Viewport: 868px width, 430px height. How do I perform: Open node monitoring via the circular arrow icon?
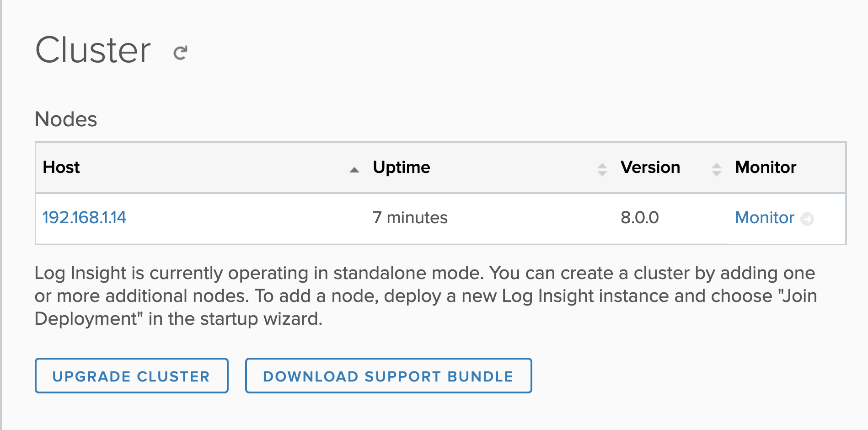coord(808,219)
